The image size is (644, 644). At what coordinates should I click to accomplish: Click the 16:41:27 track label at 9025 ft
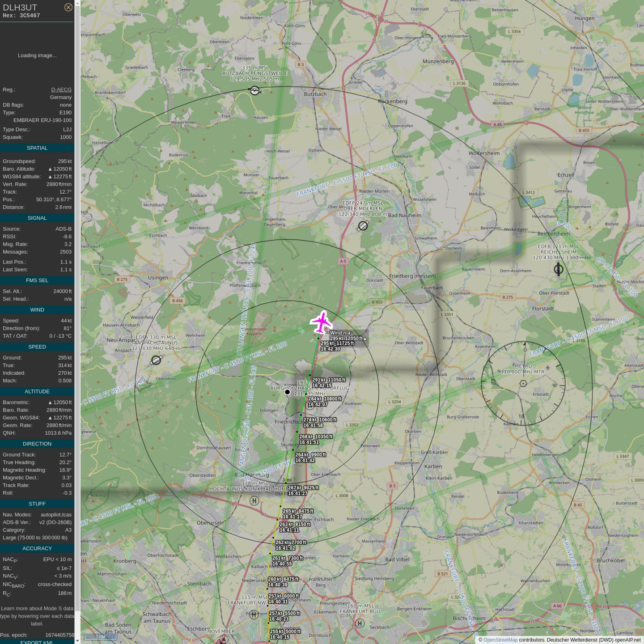(x=298, y=493)
